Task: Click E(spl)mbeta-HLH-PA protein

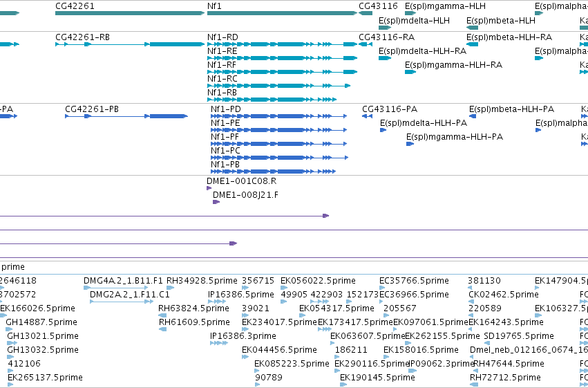Action: 473,116
